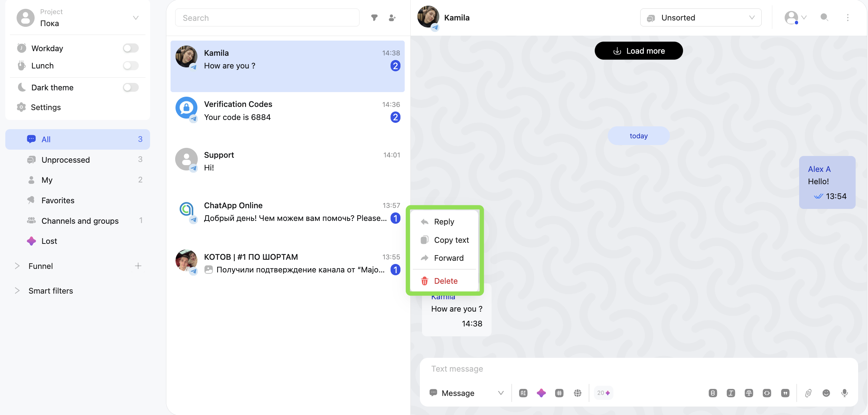Select Delete in context menu

point(444,281)
